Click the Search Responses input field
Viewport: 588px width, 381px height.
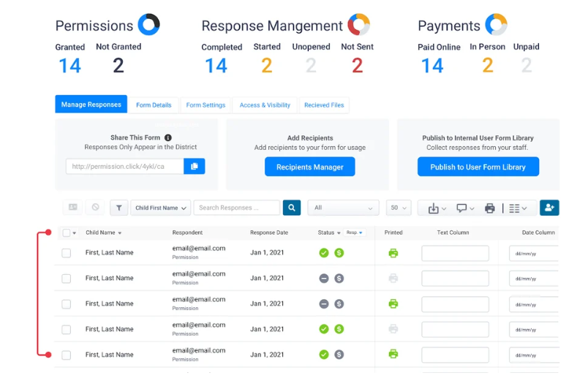point(236,208)
